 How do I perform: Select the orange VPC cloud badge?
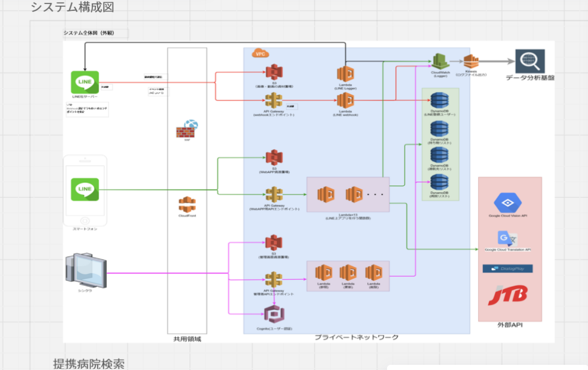click(x=261, y=53)
